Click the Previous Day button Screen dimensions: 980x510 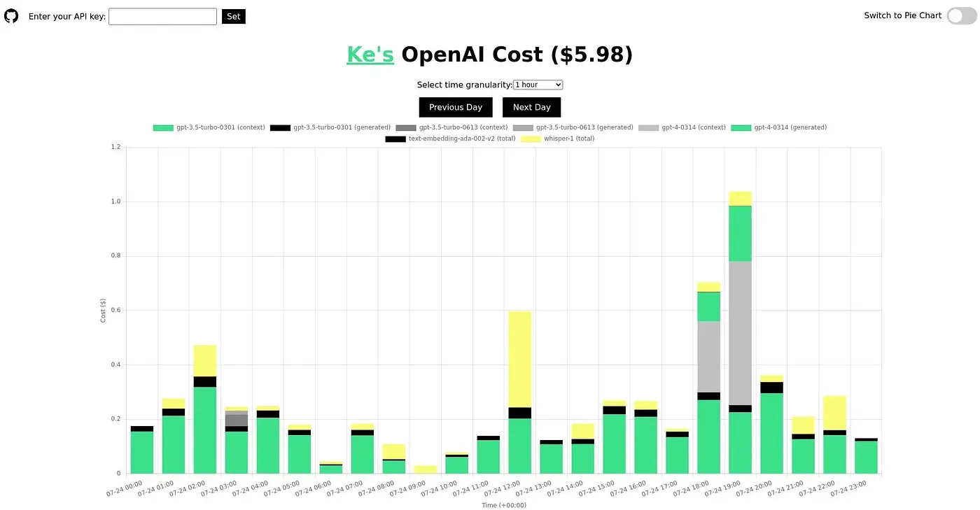point(456,107)
